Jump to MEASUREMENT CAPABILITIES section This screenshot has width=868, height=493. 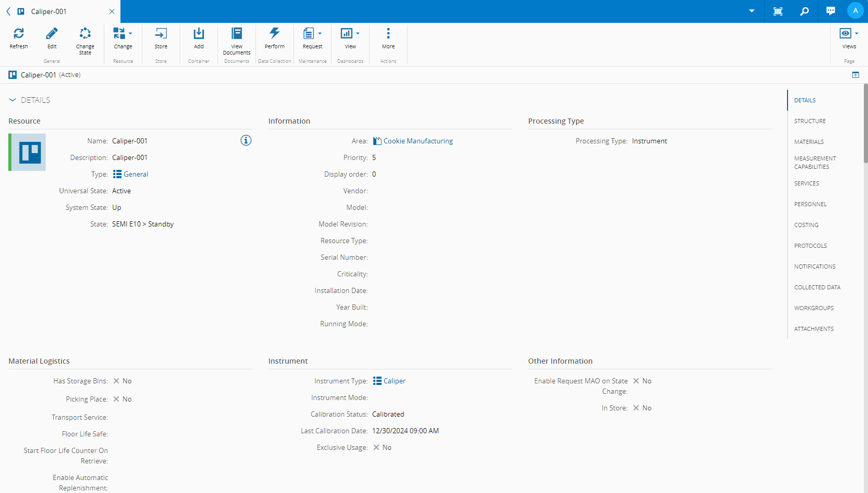[815, 163]
